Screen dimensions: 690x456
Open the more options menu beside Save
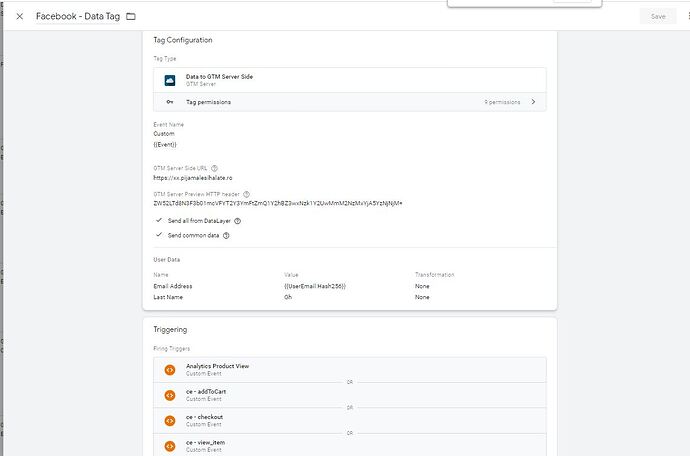click(x=688, y=16)
